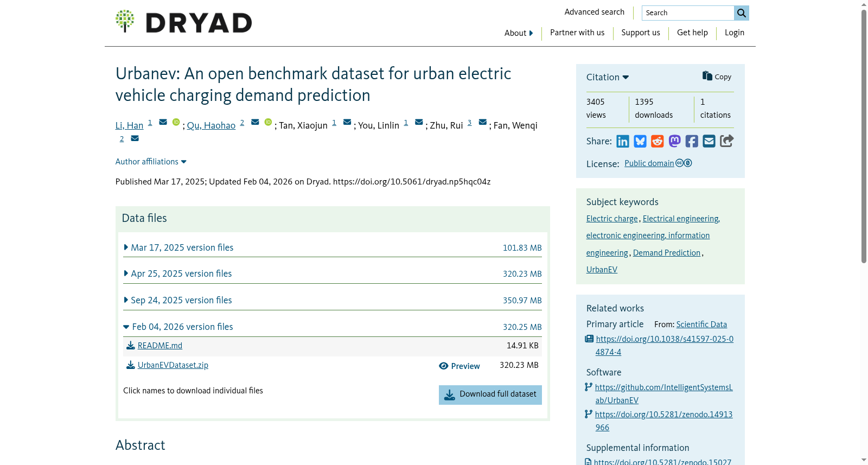Open Zhu, Rui affiliation footnote 3

pyautogui.click(x=470, y=123)
